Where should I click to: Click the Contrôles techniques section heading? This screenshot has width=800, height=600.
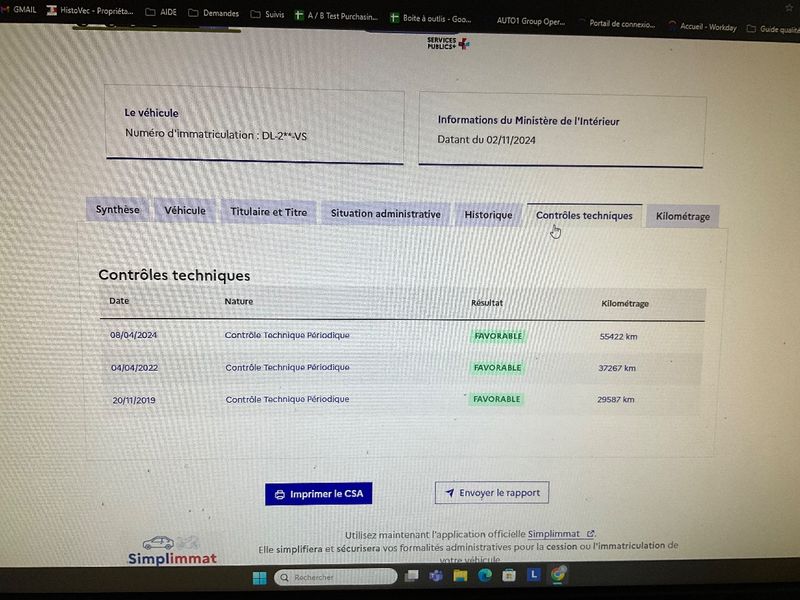click(174, 276)
